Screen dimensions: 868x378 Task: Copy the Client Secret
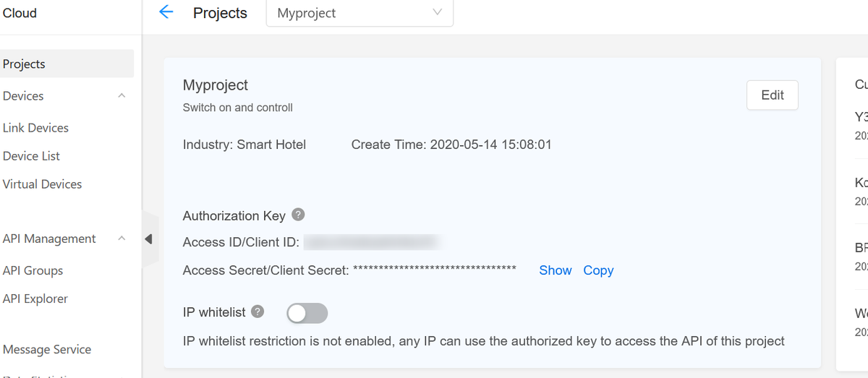point(598,270)
